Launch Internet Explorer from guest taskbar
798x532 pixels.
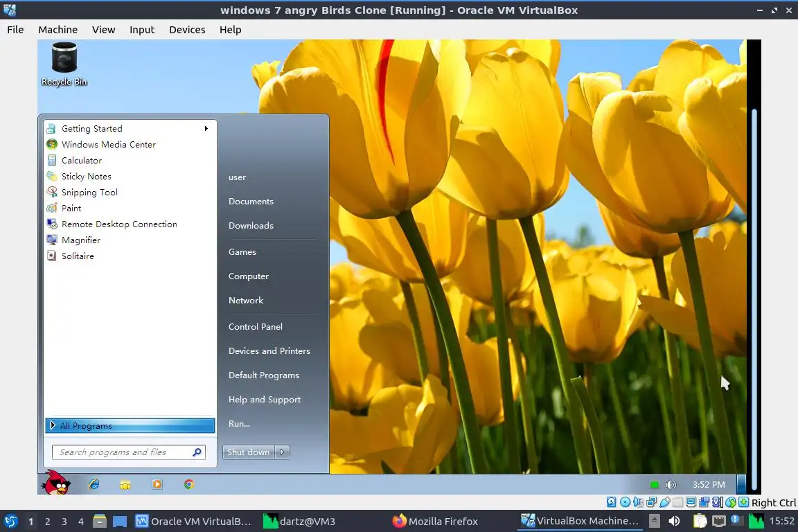(94, 485)
